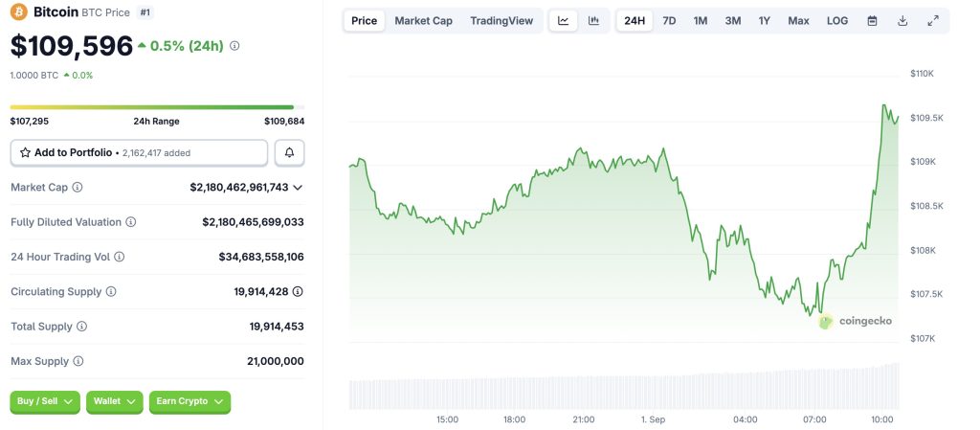Select the 7D time range
This screenshot has height=430, width=980.
point(669,21)
